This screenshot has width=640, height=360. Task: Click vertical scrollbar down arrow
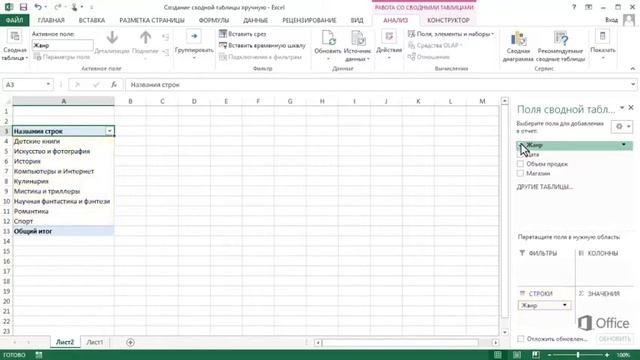click(x=504, y=332)
